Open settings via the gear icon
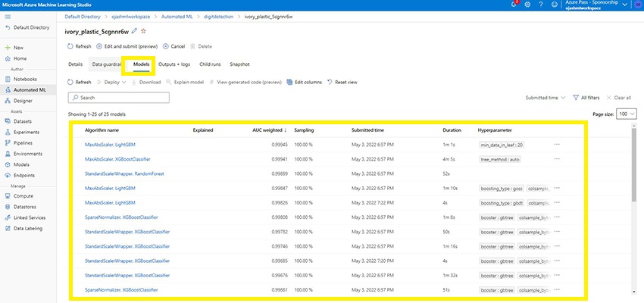The image size is (644, 303). (x=527, y=5)
